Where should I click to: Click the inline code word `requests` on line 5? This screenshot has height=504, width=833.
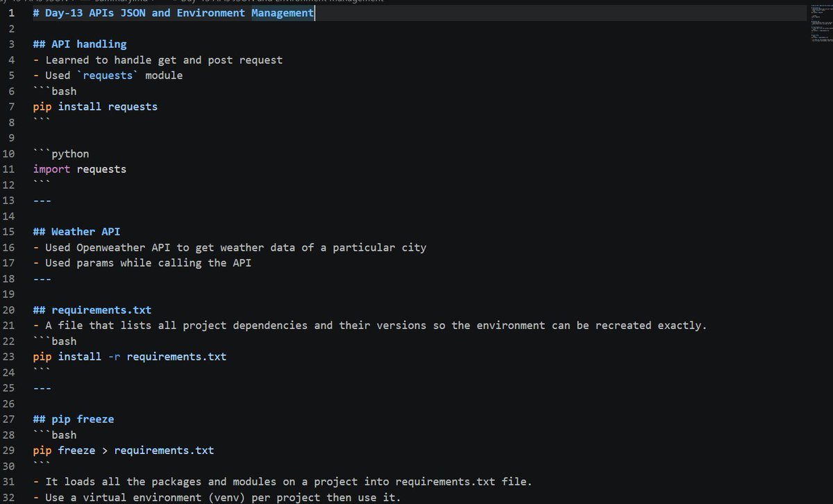[x=108, y=76]
